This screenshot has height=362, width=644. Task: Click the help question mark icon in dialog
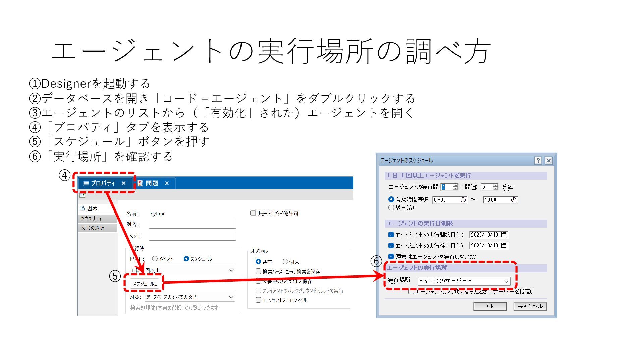(538, 161)
